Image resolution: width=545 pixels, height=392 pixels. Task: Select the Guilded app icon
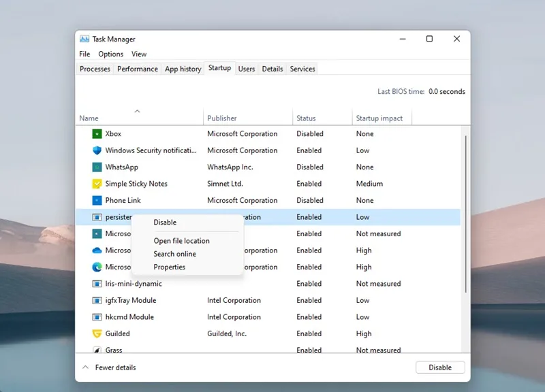click(97, 333)
